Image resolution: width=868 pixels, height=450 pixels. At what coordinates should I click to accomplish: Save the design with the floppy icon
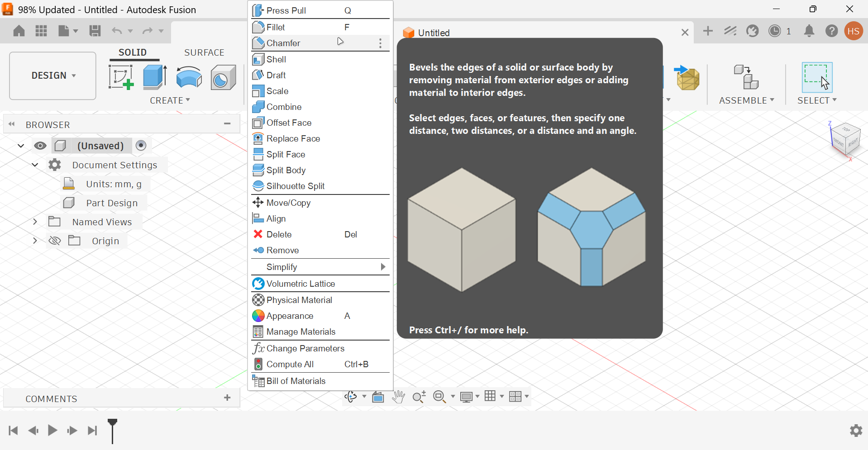[x=95, y=31]
